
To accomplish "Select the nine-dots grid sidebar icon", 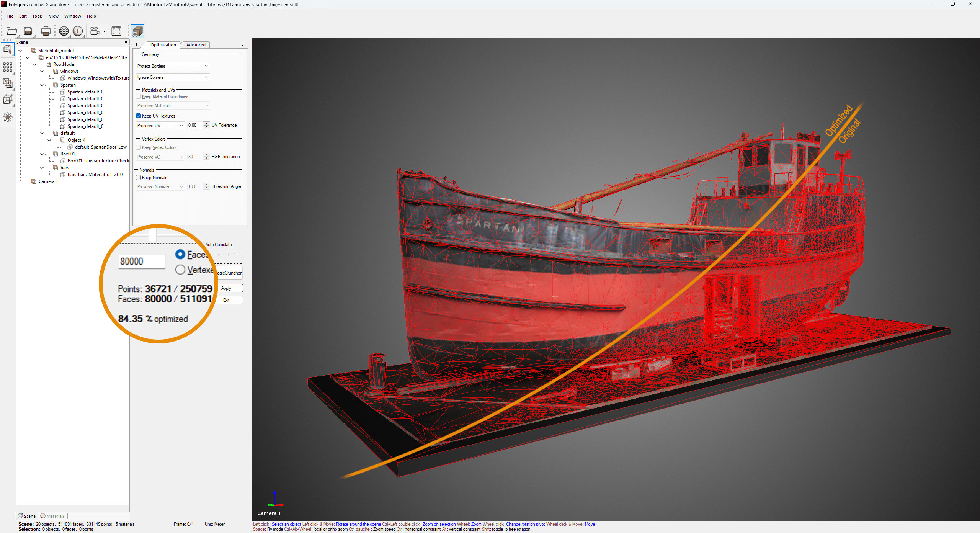I will pos(8,67).
